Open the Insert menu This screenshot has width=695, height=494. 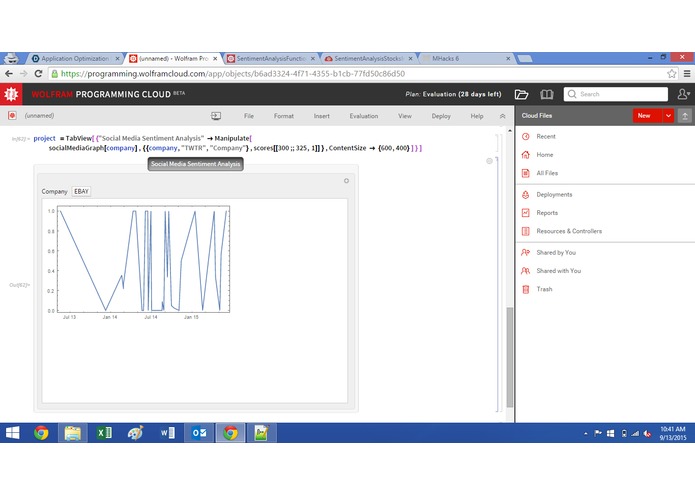click(x=321, y=116)
